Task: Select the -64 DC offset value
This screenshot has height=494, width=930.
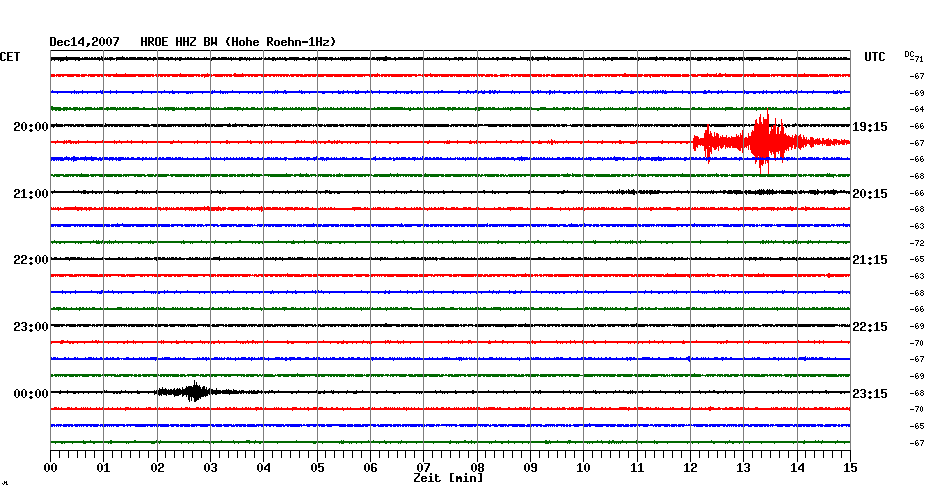Action: tap(917, 109)
